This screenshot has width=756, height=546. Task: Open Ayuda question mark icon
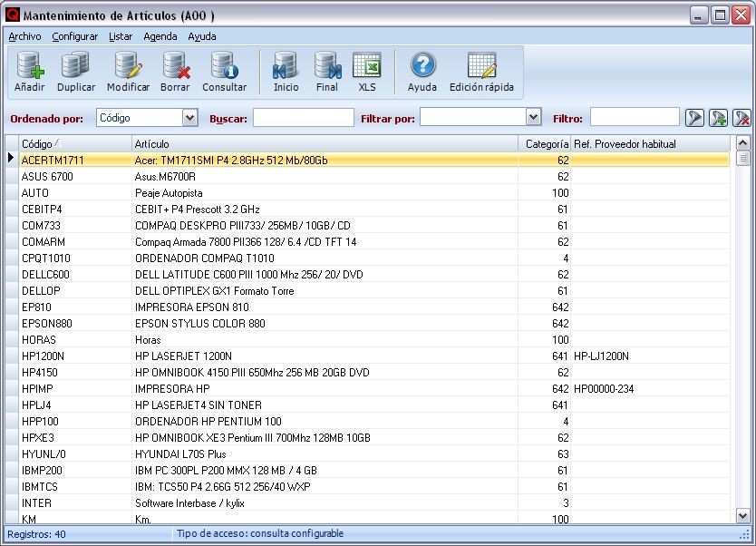(x=422, y=65)
